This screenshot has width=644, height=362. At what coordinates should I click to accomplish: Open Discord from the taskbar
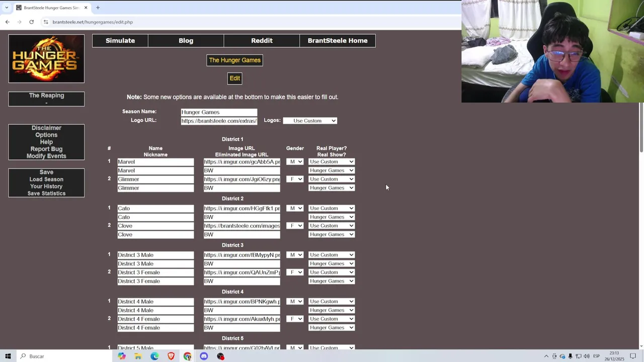204,356
